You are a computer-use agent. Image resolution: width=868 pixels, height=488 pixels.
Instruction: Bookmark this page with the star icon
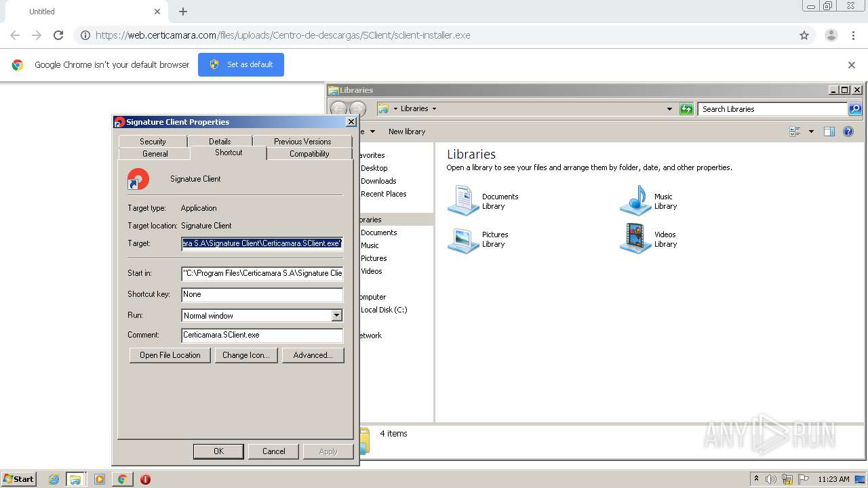tap(804, 35)
